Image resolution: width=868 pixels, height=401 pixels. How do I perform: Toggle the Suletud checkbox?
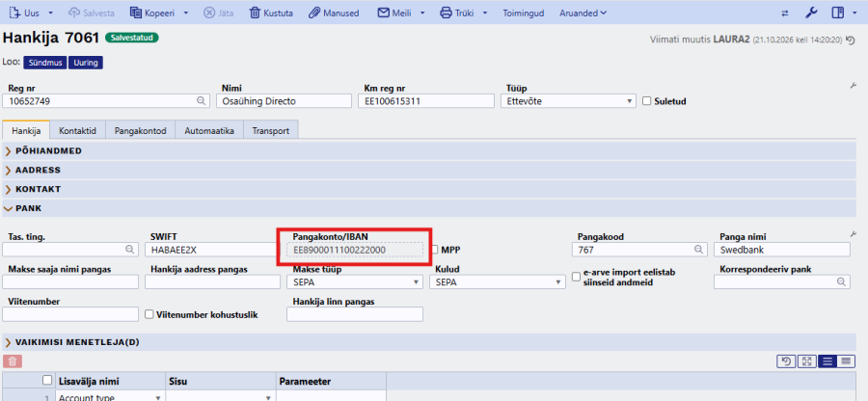click(x=646, y=101)
